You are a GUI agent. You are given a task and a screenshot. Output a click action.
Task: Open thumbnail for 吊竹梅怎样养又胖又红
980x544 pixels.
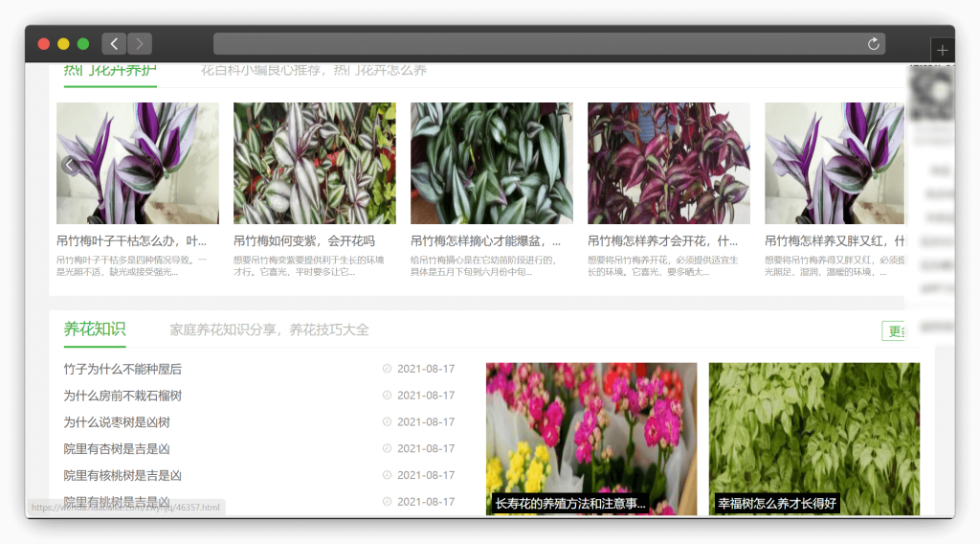click(835, 163)
